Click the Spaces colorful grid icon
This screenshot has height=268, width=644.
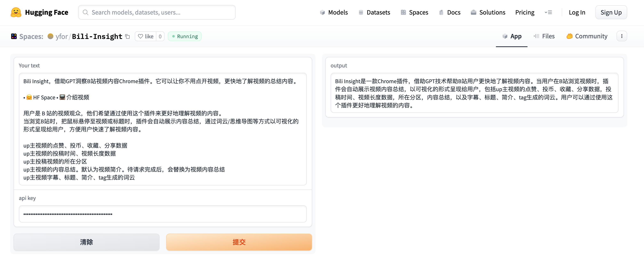(x=14, y=36)
